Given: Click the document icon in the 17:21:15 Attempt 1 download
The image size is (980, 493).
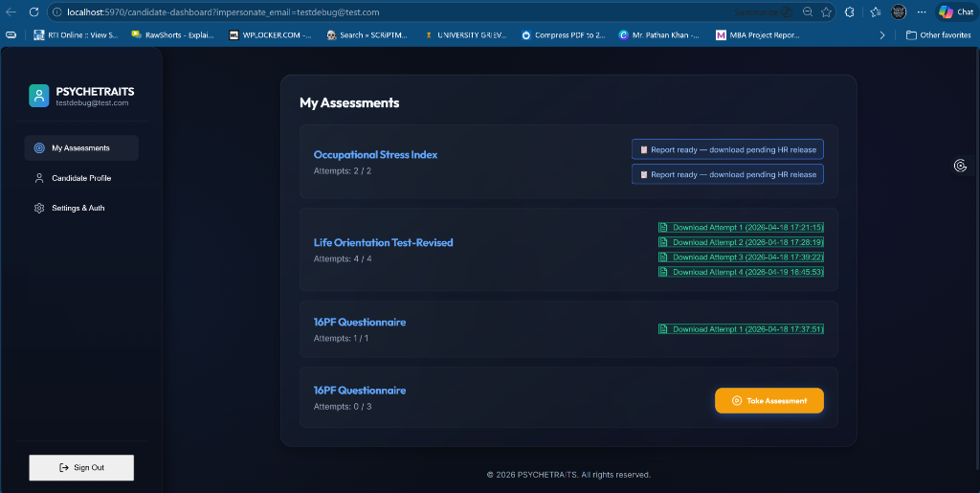Looking at the screenshot, I should [x=663, y=228].
